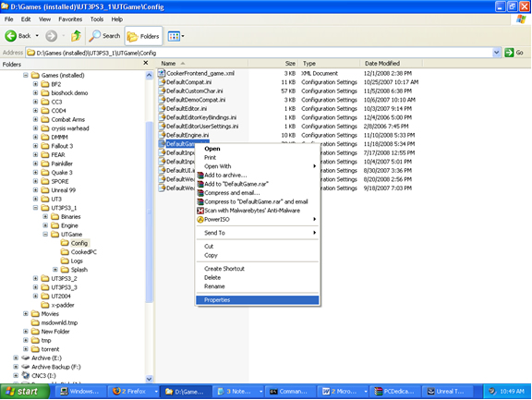
Task: Select DefaultCustomChar.ini file icon
Action: pyautogui.click(x=162, y=91)
